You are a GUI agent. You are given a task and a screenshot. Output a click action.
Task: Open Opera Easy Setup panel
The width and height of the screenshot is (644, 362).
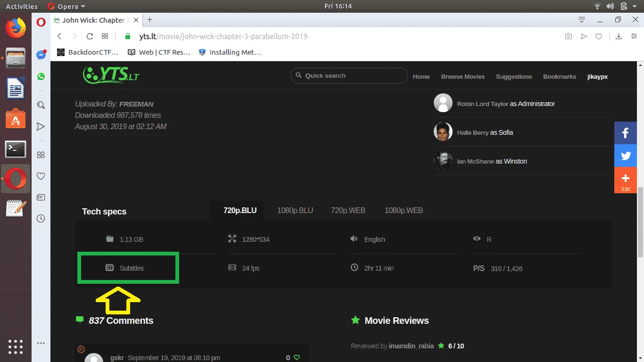click(x=634, y=36)
